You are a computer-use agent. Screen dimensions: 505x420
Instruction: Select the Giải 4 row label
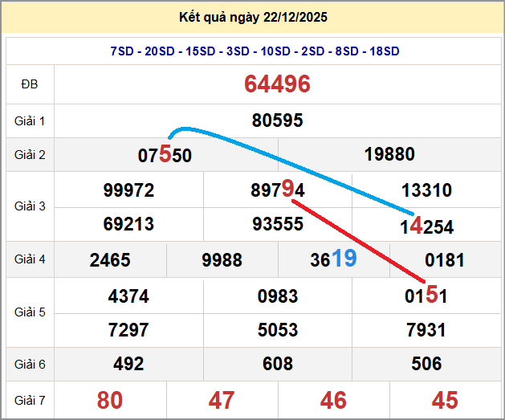coord(30,259)
